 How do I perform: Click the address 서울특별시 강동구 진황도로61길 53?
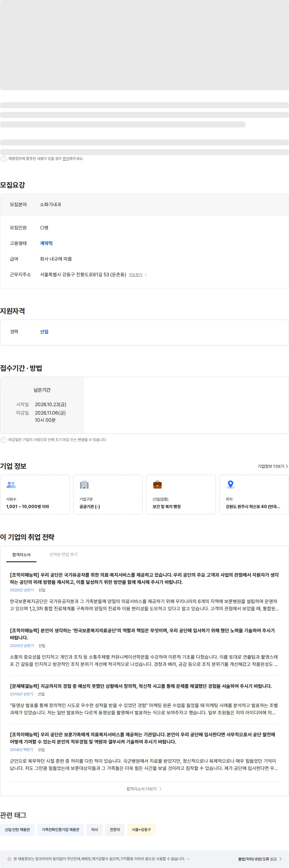click(x=83, y=275)
